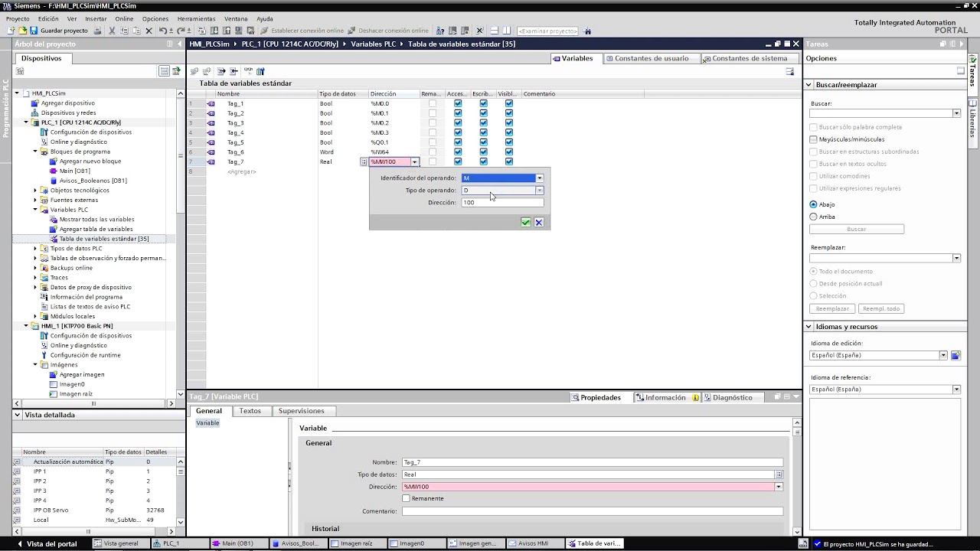Image resolution: width=980 pixels, height=551 pixels.
Task: Click the delete X toolbar icon
Action: coord(149,31)
